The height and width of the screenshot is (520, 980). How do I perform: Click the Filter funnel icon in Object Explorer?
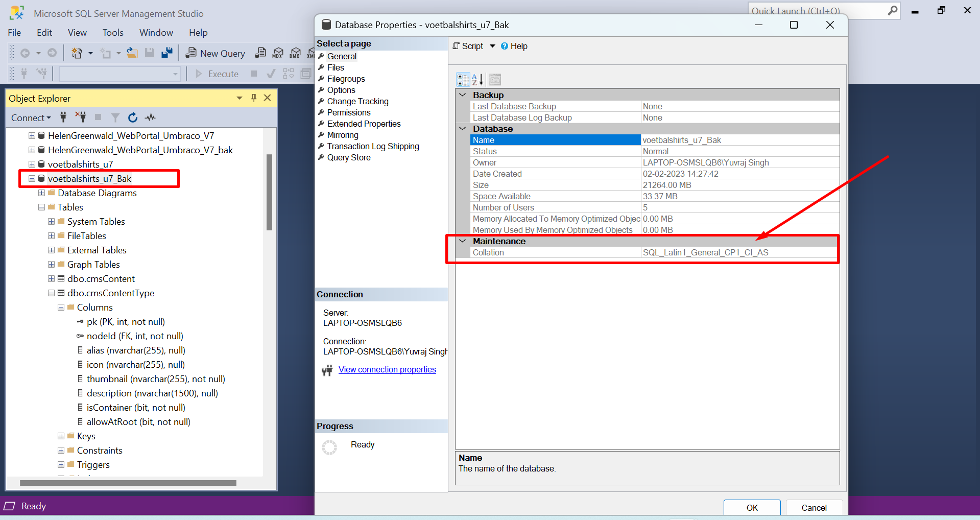coord(115,117)
